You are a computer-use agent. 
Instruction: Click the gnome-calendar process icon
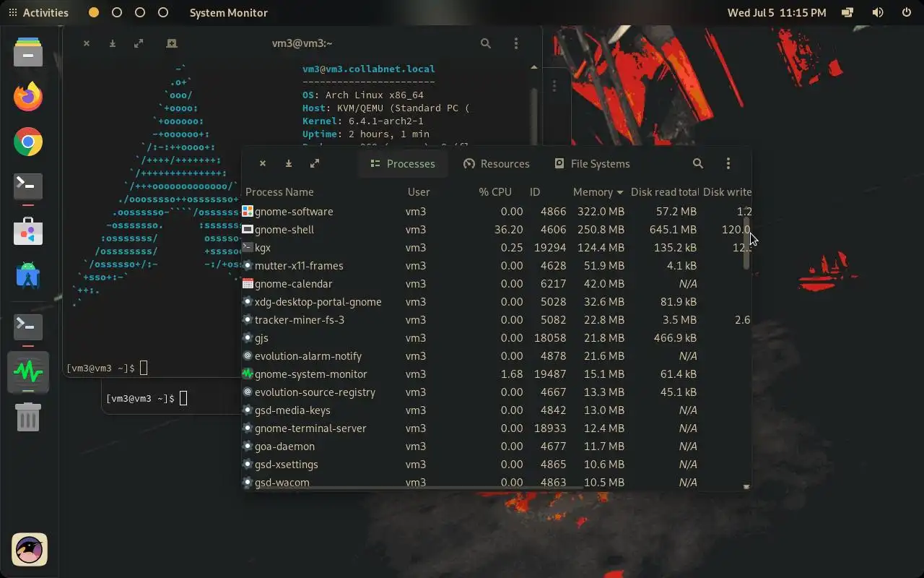click(248, 283)
